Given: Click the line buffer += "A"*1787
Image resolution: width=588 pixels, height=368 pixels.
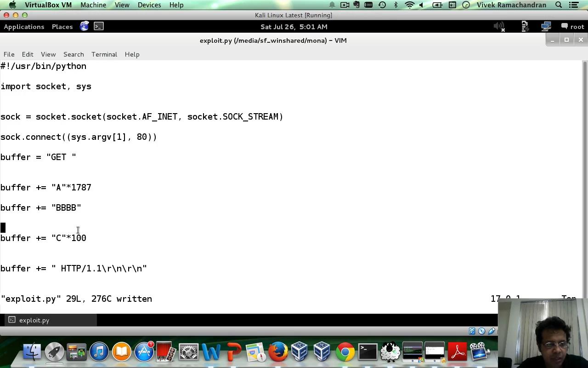Looking at the screenshot, I should [x=46, y=188].
